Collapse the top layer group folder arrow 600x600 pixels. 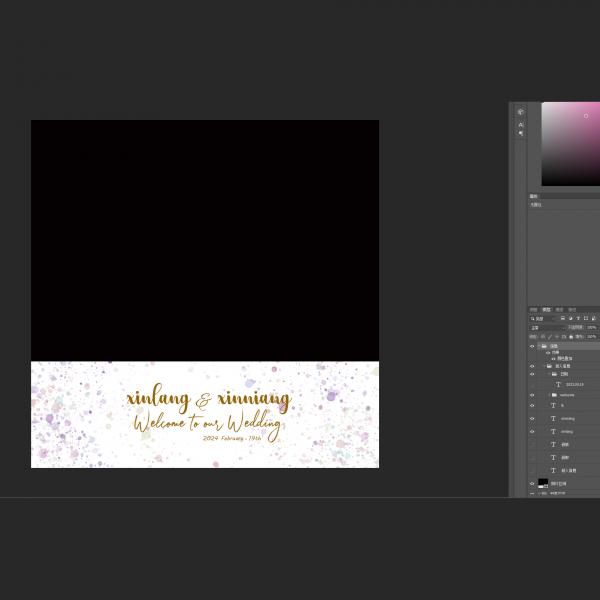(x=538, y=346)
